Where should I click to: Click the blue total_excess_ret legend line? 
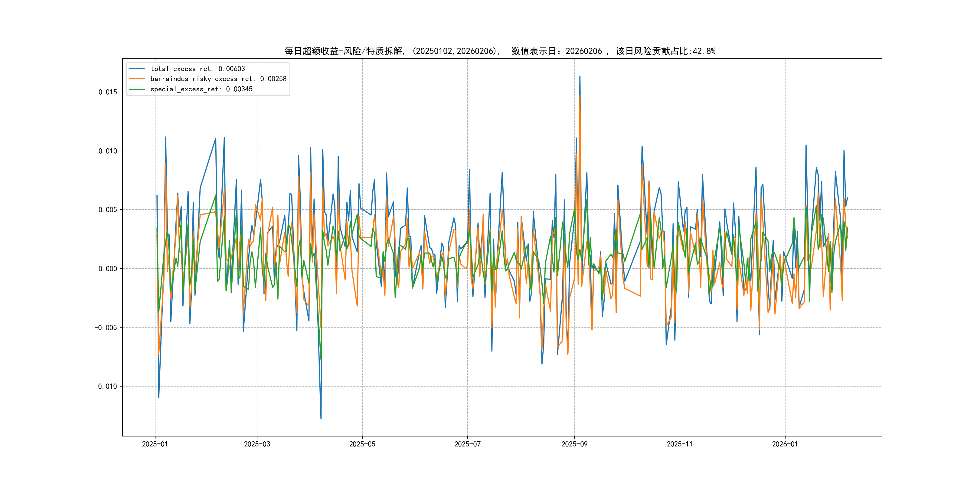click(137, 69)
